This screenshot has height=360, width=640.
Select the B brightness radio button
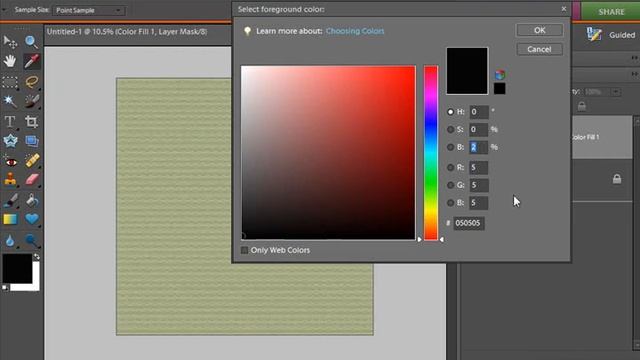(x=450, y=147)
